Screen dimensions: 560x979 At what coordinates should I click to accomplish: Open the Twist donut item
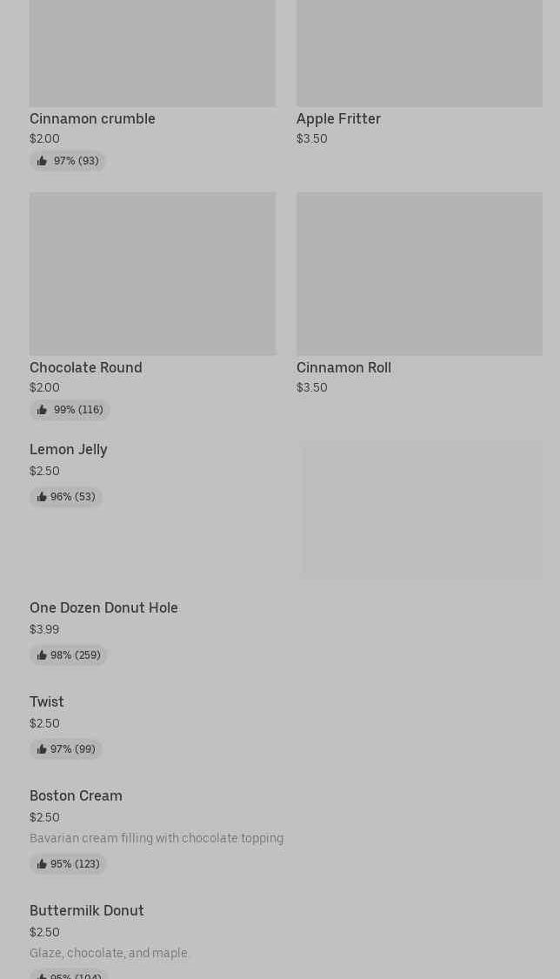[x=47, y=701]
